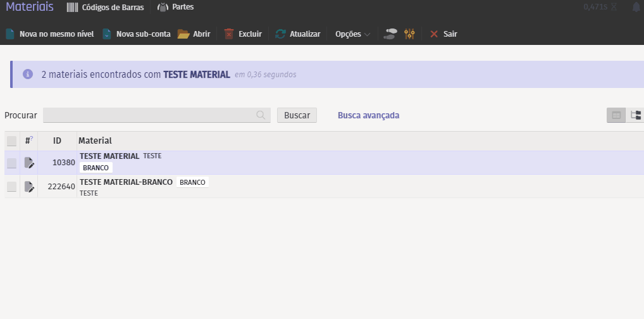The width and height of the screenshot is (644, 319).
Task: Open the Partes tab
Action: (176, 7)
